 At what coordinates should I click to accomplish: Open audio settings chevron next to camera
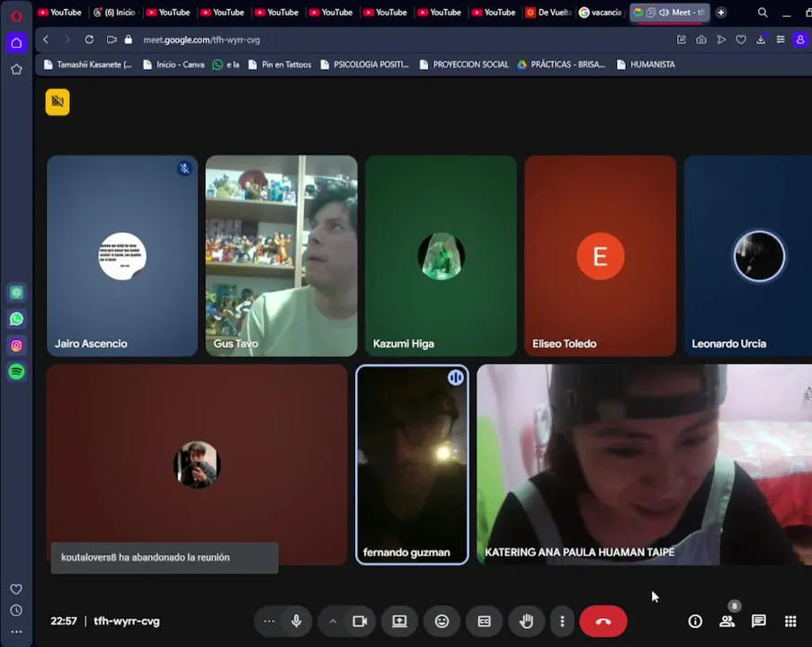tap(333, 621)
